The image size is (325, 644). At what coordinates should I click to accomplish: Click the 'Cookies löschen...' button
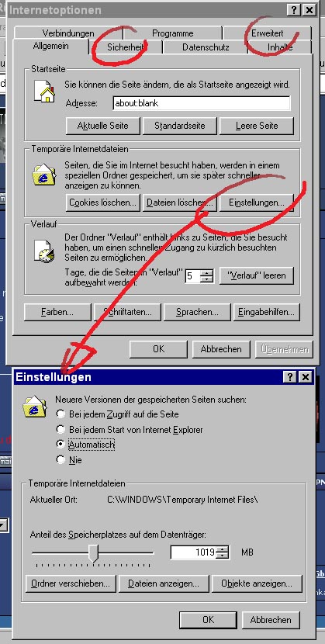102,203
